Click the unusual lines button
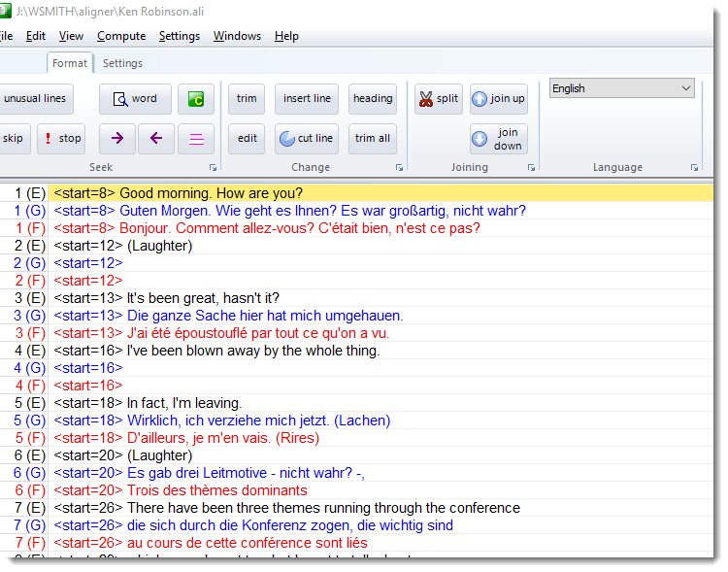The height and width of the screenshot is (572, 728). click(x=35, y=99)
